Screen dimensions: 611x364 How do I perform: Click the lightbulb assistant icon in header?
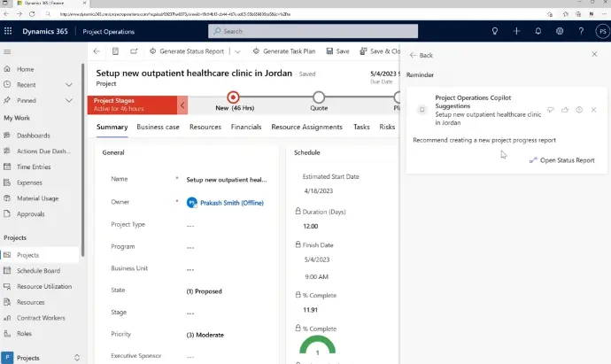(x=494, y=31)
